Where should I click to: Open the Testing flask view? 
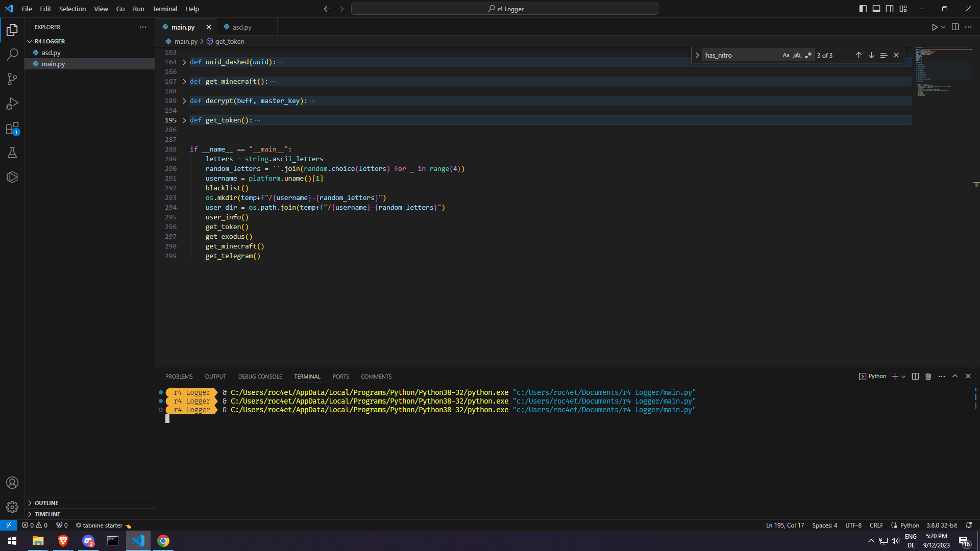[12, 153]
